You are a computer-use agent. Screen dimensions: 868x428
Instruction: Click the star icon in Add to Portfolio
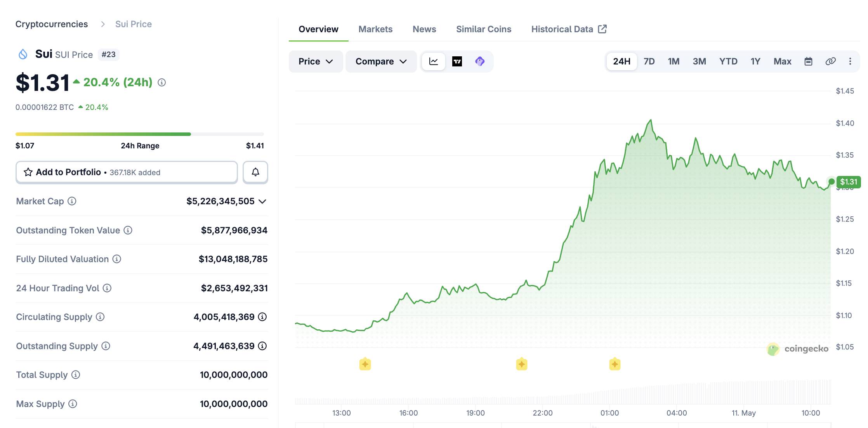28,172
